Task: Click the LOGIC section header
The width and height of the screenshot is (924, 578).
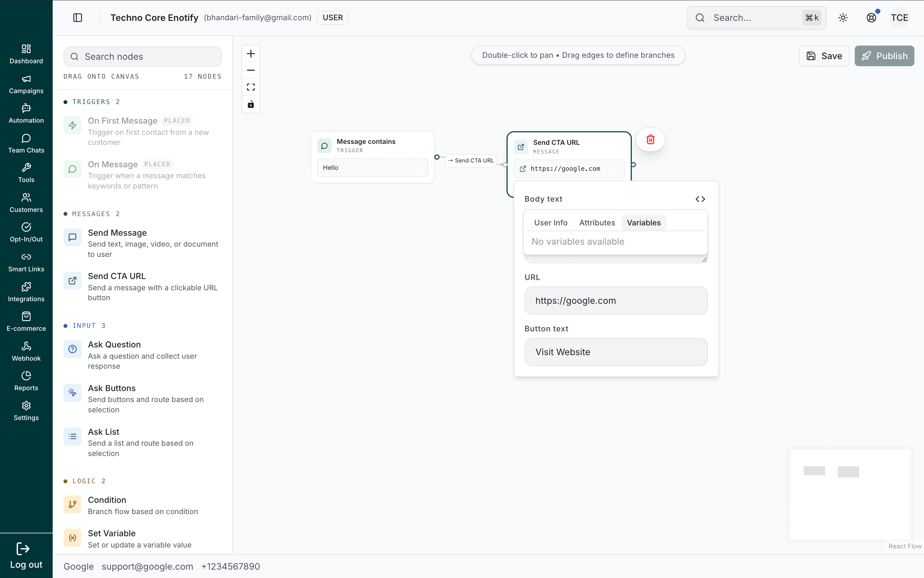Action: [x=84, y=481]
